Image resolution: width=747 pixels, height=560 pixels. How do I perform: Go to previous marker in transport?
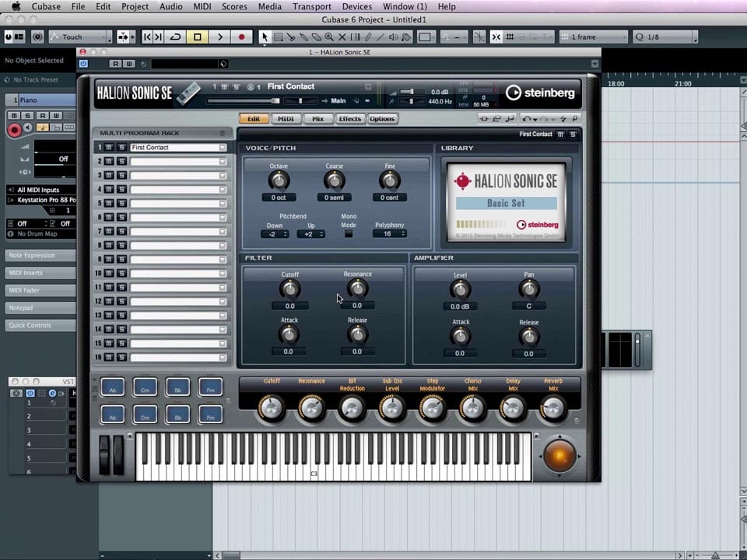(x=147, y=37)
